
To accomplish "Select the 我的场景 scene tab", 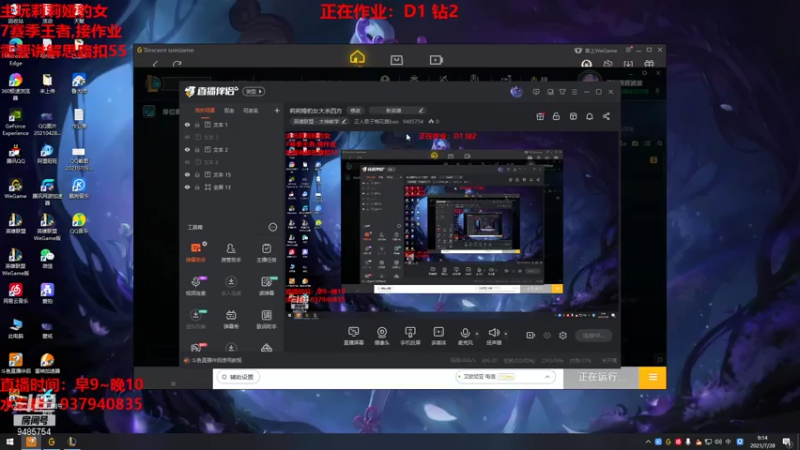I will 205,110.
